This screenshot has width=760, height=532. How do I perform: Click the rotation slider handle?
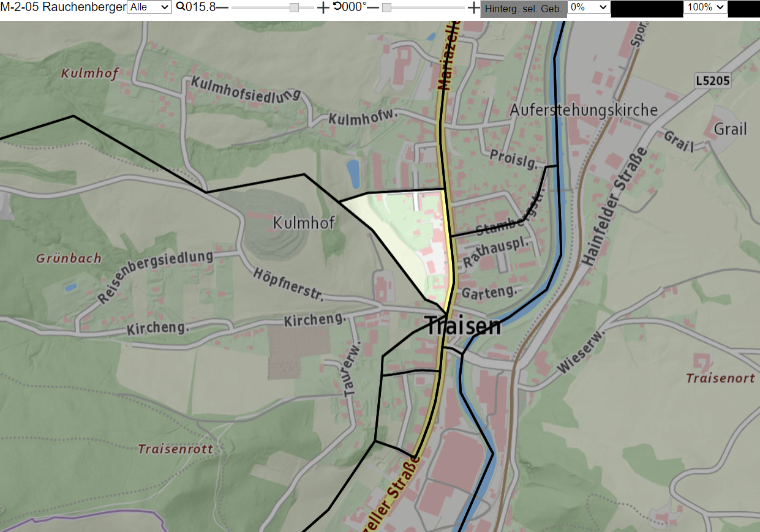pyautogui.click(x=386, y=7)
